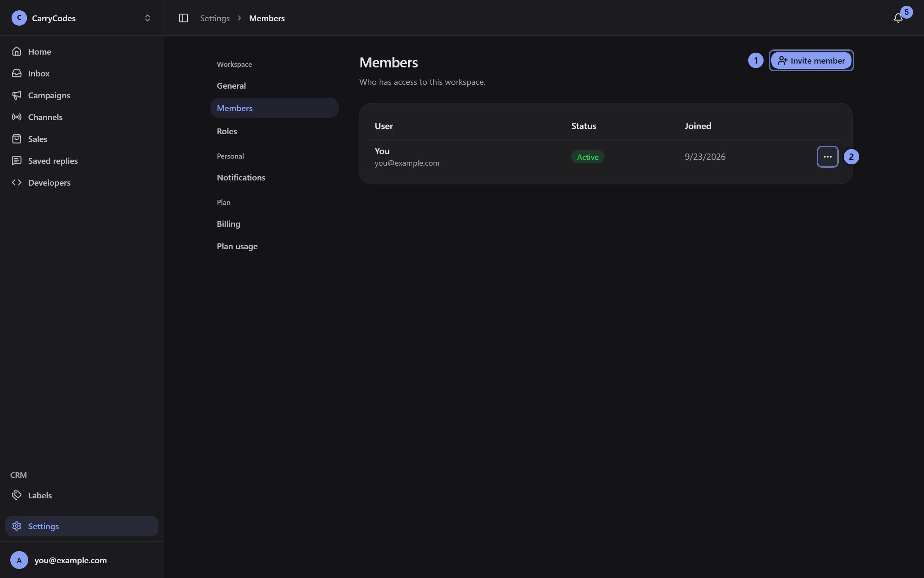924x578 pixels.
Task: Click the Members breadcrumb text
Action: [267, 18]
